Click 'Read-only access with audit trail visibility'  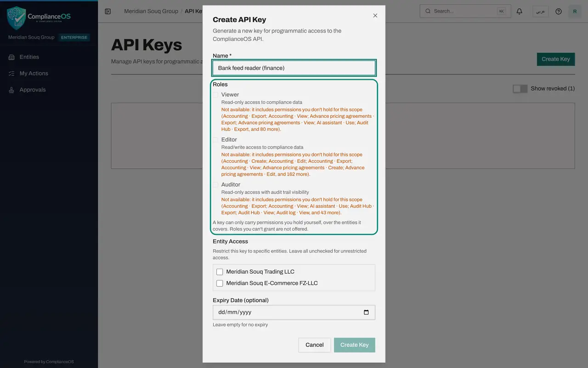[265, 192]
